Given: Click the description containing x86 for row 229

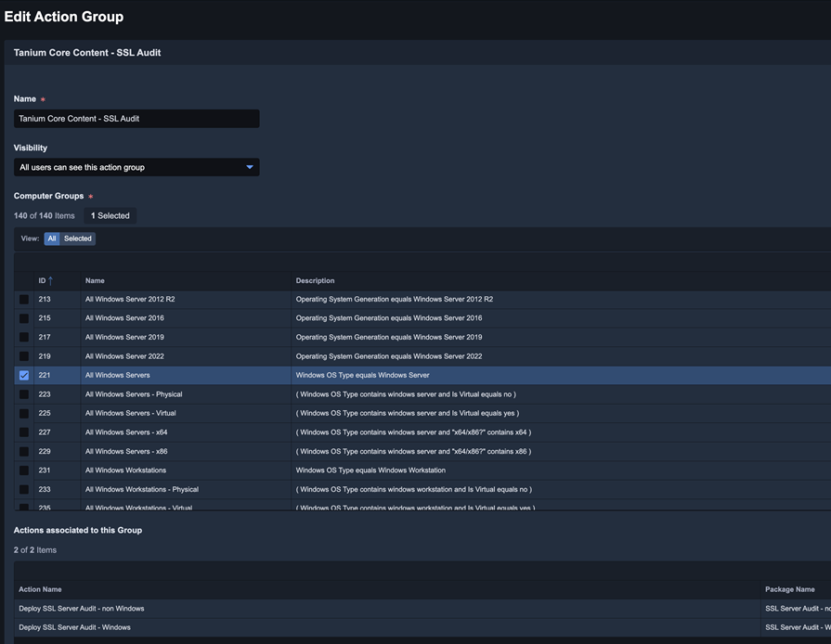Looking at the screenshot, I should [x=413, y=452].
